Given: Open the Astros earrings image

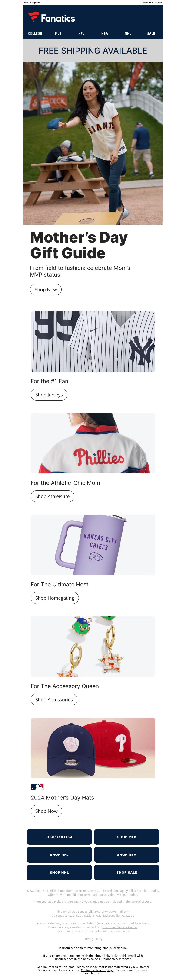Looking at the screenshot, I should point(93,646).
